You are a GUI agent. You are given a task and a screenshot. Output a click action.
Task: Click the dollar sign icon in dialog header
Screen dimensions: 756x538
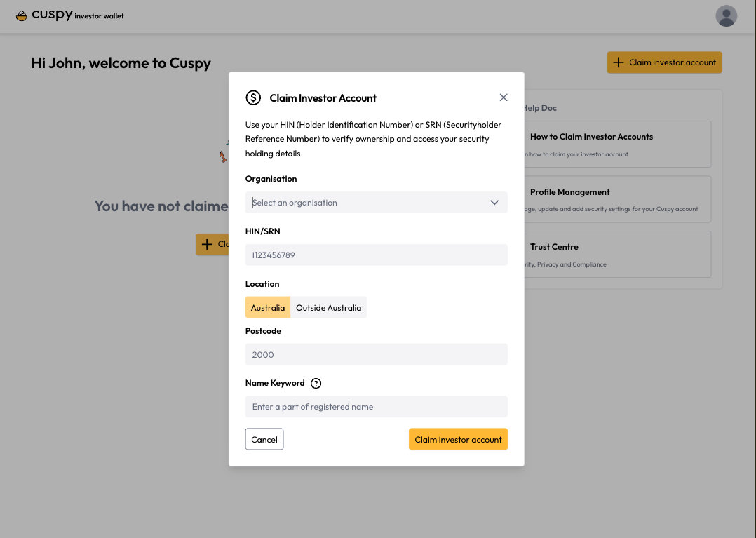click(x=253, y=98)
